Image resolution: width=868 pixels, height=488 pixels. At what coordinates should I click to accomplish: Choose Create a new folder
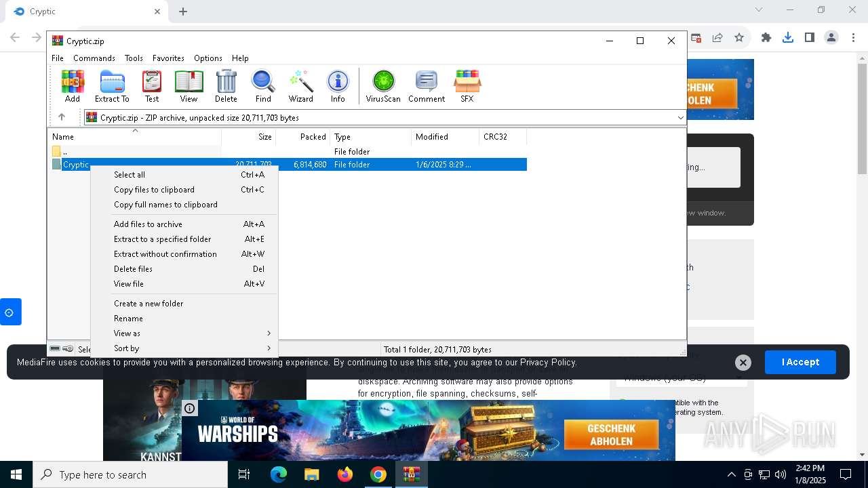184,304
